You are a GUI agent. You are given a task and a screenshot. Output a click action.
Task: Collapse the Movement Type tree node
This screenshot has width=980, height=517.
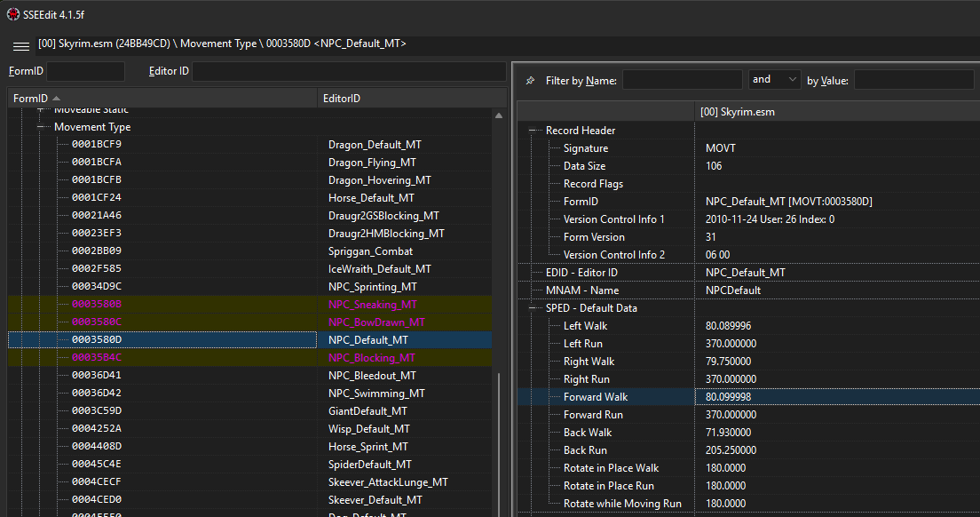pyautogui.click(x=41, y=127)
